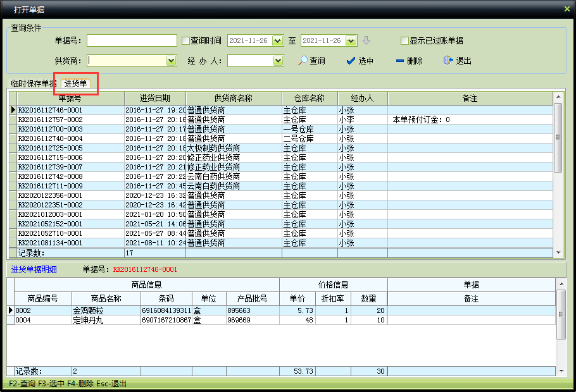Click scroll-down arrow of the details table
This screenshot has height=392, width=576.
(x=560, y=371)
